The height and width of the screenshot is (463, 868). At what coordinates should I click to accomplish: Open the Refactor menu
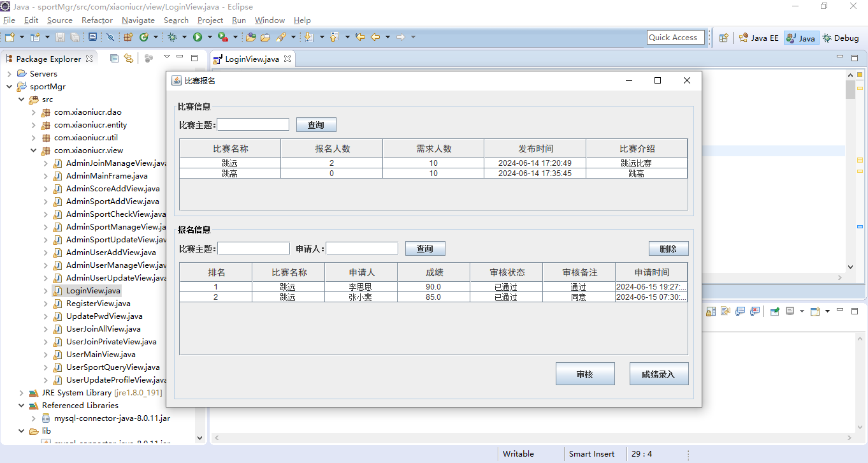97,20
